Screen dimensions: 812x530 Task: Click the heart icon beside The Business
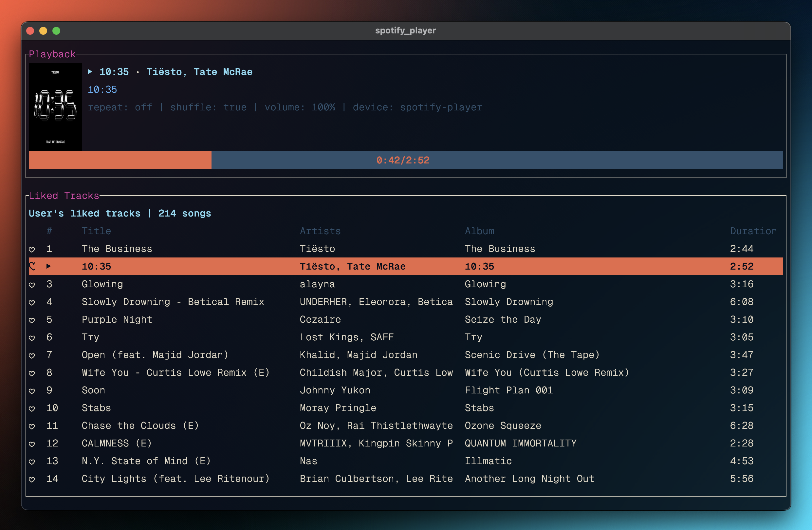pyautogui.click(x=32, y=250)
